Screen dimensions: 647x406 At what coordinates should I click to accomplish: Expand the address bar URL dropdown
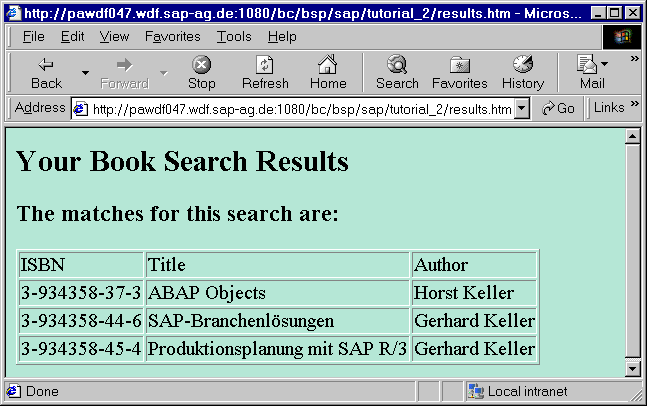(x=521, y=108)
